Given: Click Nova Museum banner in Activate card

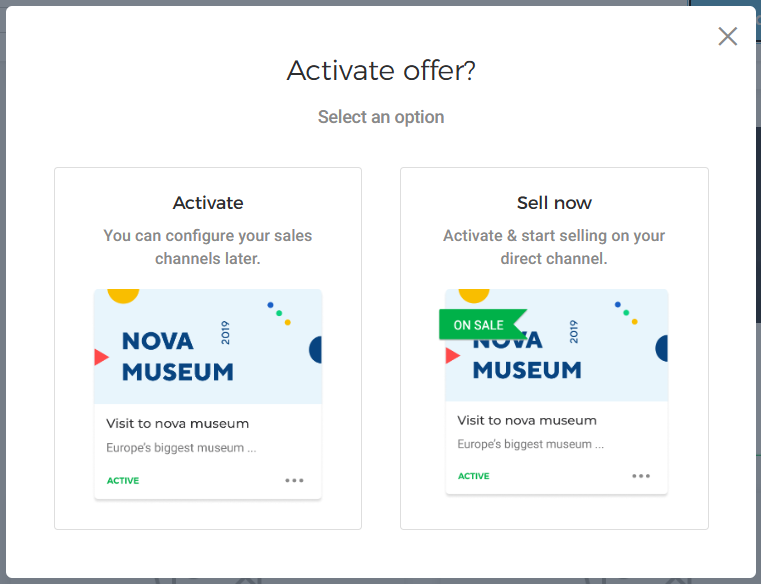Looking at the screenshot, I should tap(208, 347).
